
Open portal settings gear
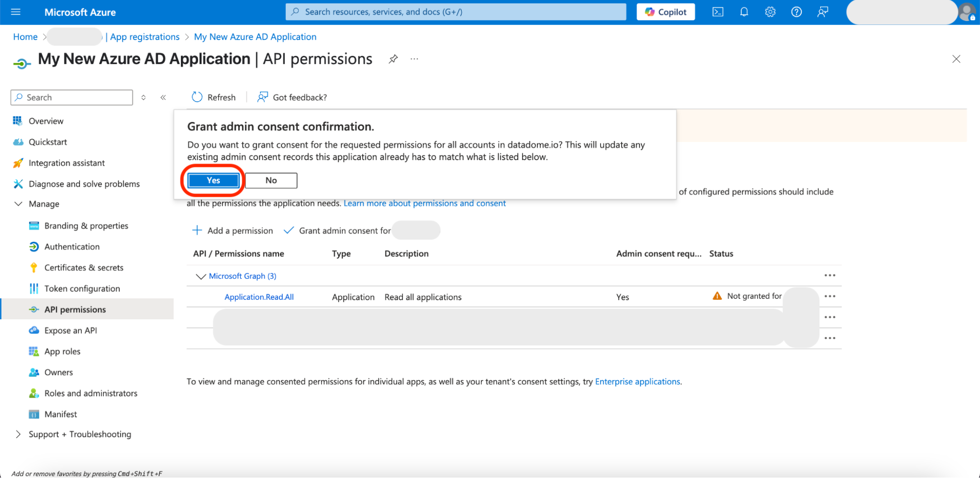[770, 12]
